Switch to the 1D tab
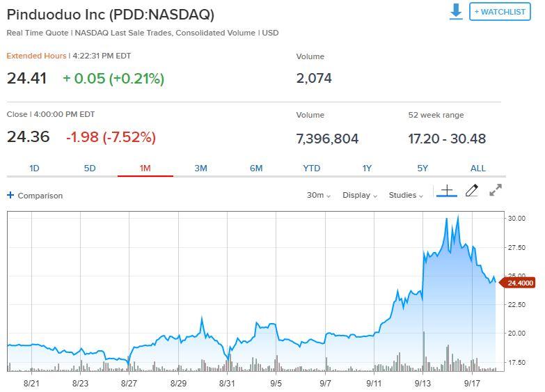The image size is (545, 392). [34, 168]
